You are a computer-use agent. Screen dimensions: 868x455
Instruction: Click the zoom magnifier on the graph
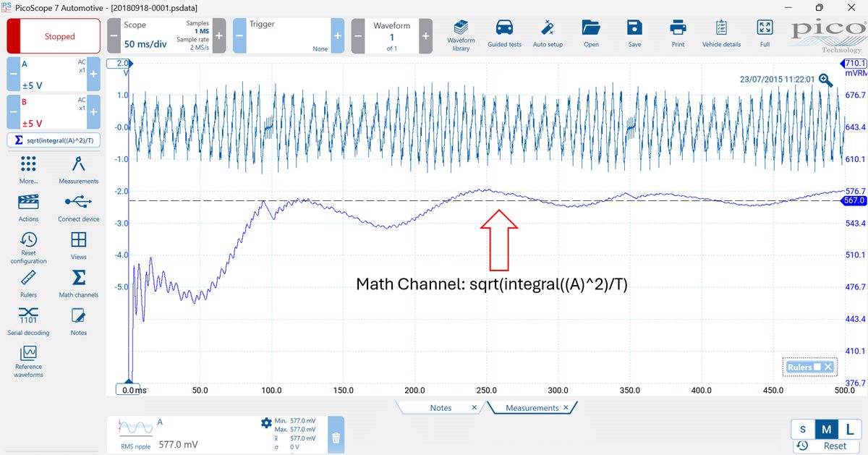pos(825,80)
